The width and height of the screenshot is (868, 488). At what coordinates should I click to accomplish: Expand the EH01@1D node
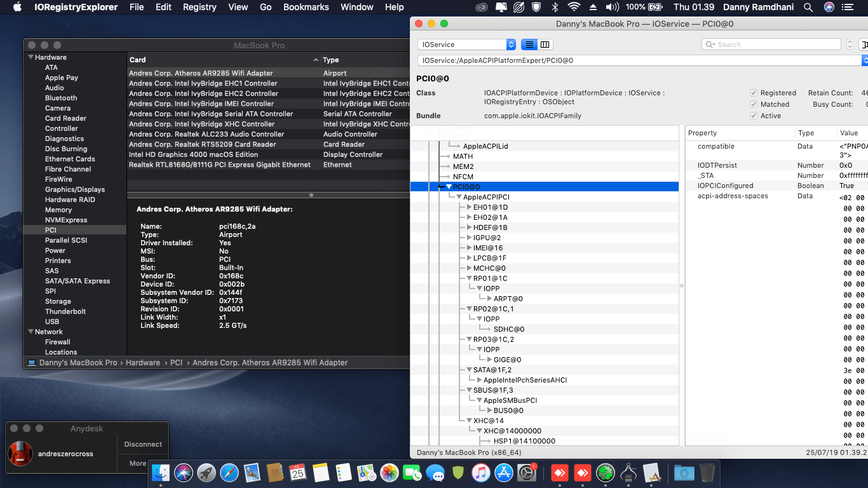pyautogui.click(x=469, y=207)
